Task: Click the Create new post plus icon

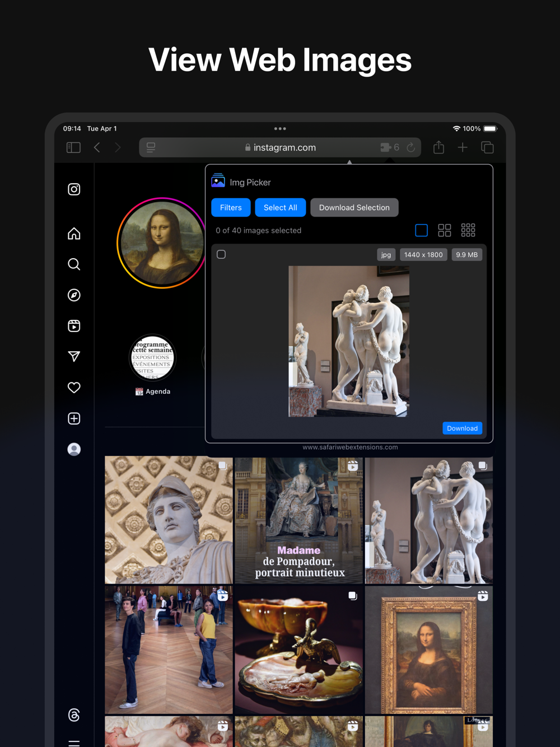Action: (74, 418)
